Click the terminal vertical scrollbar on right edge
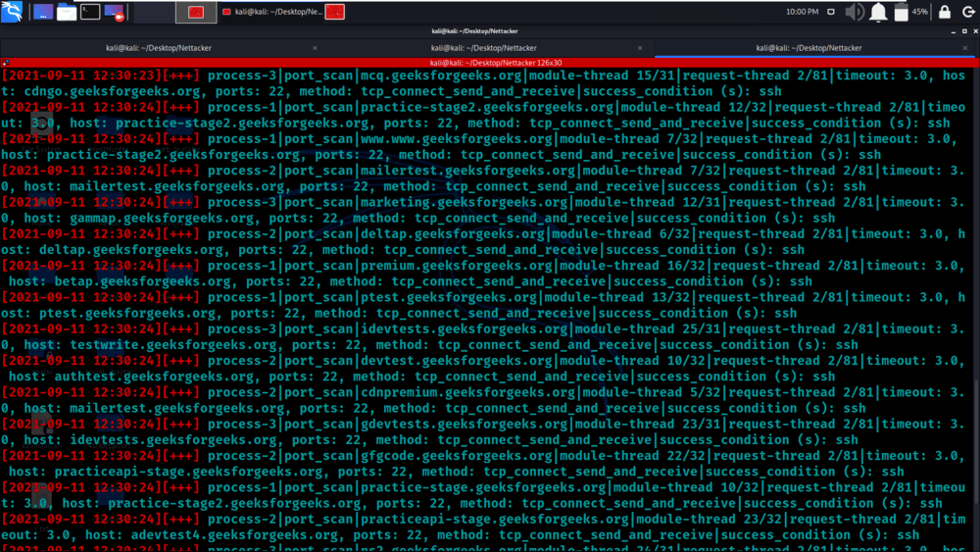 pyautogui.click(x=976, y=310)
